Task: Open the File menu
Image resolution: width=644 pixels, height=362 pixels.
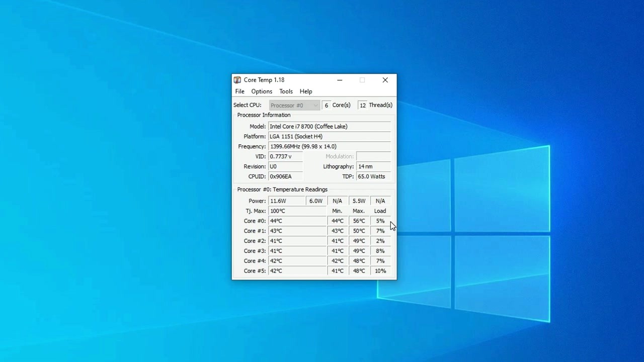Action: click(x=239, y=91)
